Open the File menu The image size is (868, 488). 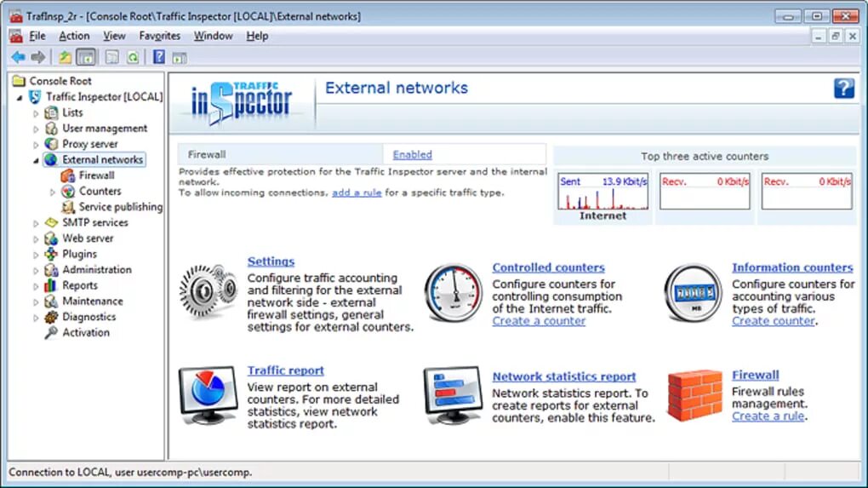pyautogui.click(x=37, y=36)
